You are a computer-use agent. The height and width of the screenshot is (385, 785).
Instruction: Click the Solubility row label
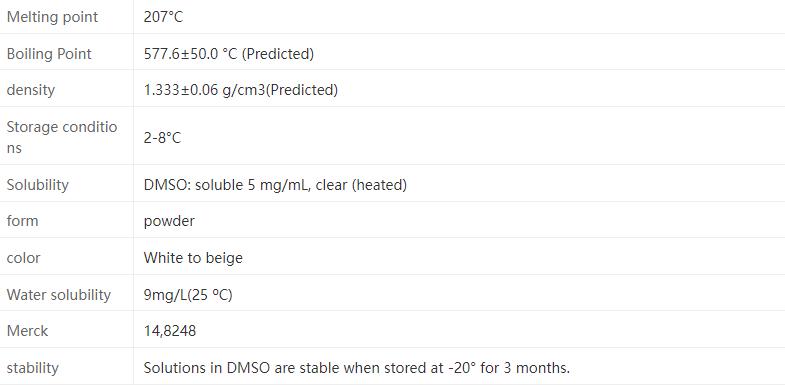(x=38, y=185)
